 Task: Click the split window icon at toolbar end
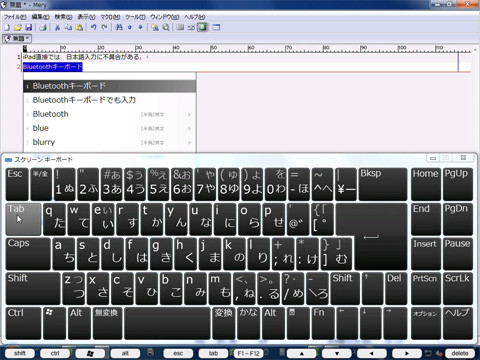tap(216, 27)
